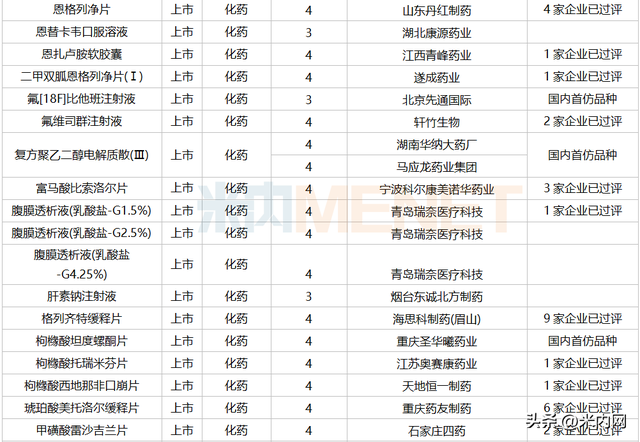
Task: Select the remark 3家企业已过评
Action: coord(582,189)
